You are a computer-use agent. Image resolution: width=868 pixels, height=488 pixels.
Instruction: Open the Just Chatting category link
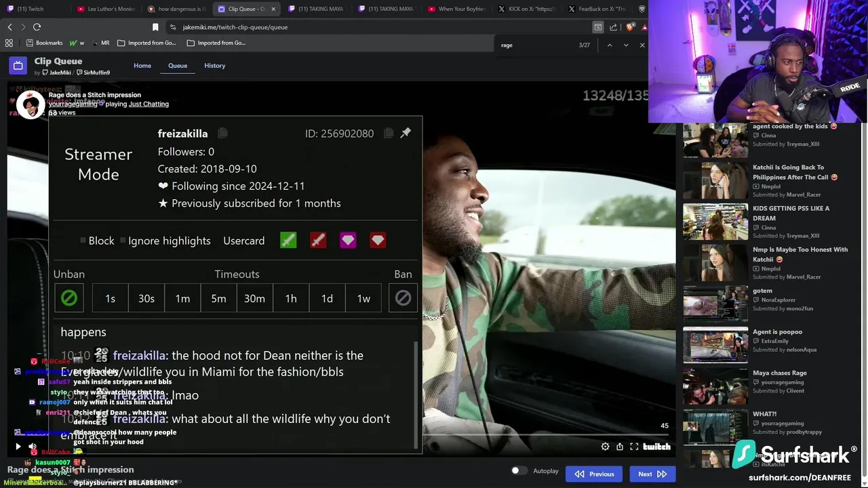(x=149, y=104)
